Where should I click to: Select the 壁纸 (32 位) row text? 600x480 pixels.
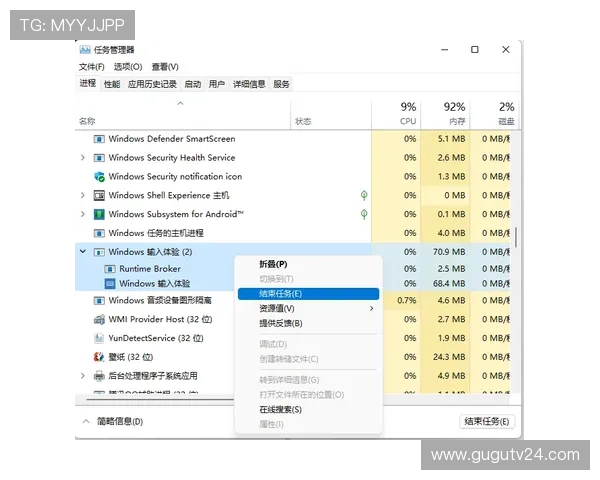point(130,357)
